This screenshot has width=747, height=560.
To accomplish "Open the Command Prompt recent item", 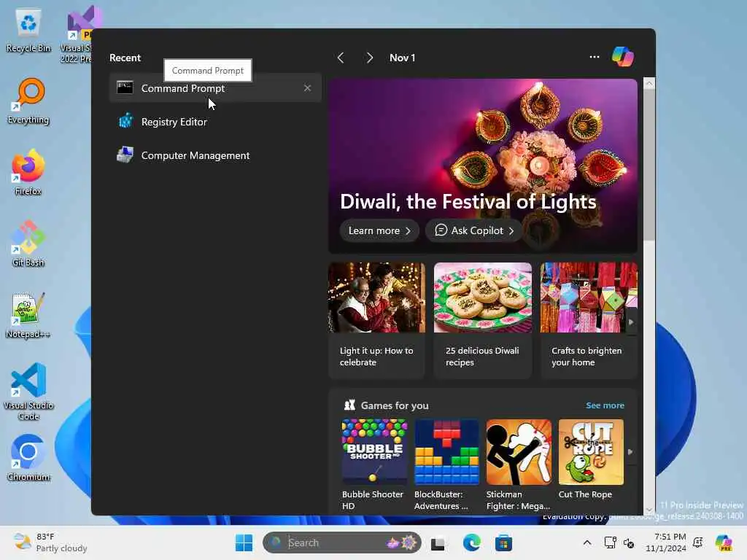I will (x=215, y=88).
